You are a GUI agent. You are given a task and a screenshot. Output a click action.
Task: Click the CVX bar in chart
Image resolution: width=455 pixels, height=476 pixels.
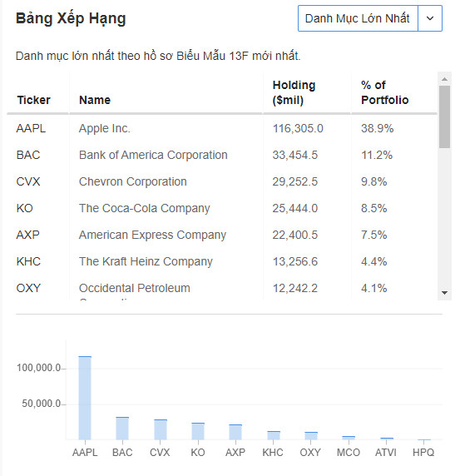point(161,429)
